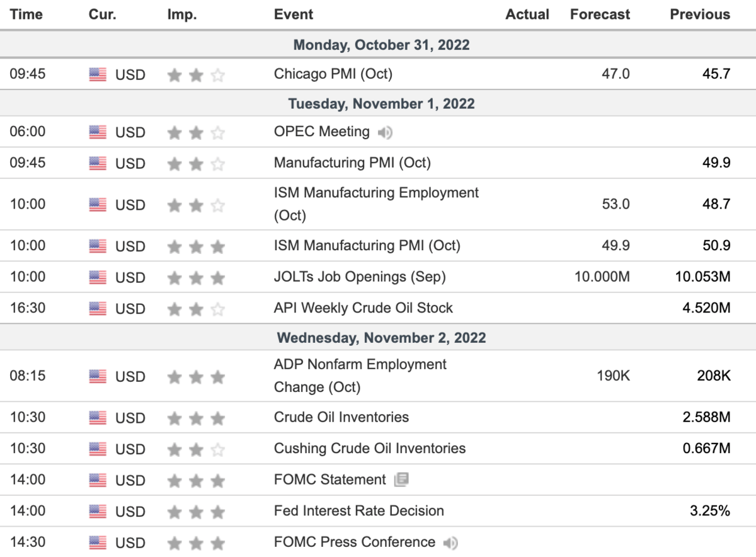This screenshot has width=756, height=557.
Task: Open API Weekly Crude Oil Stock event
Action: (363, 308)
